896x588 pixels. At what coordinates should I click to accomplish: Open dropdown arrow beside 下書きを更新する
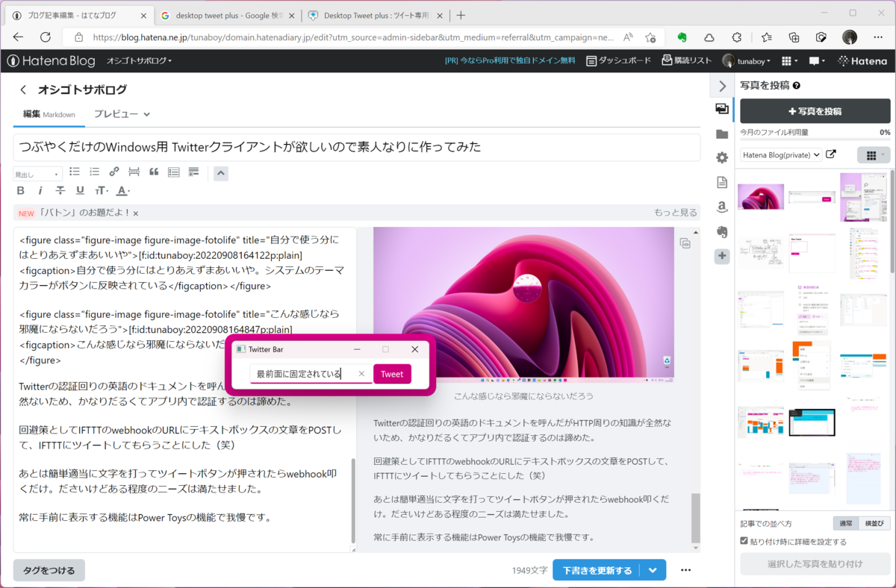point(653,570)
